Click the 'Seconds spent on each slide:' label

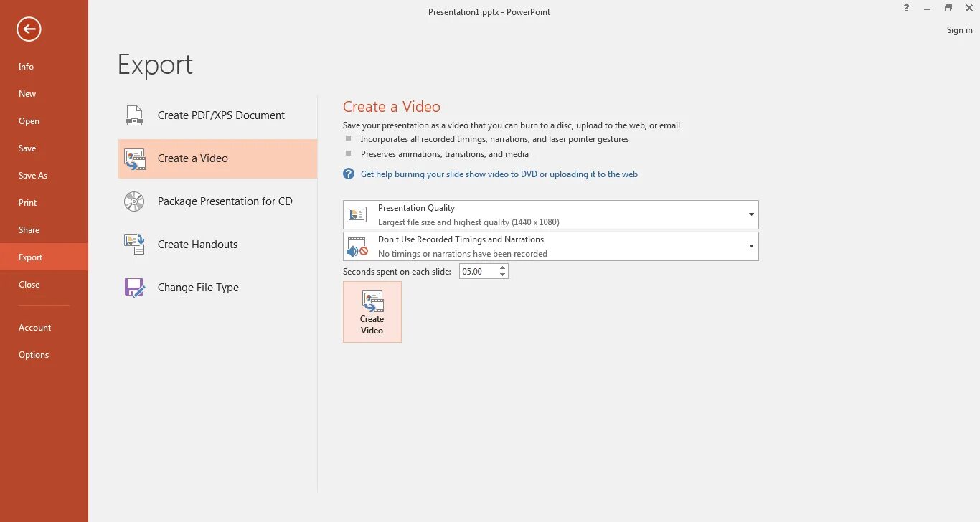pos(397,272)
